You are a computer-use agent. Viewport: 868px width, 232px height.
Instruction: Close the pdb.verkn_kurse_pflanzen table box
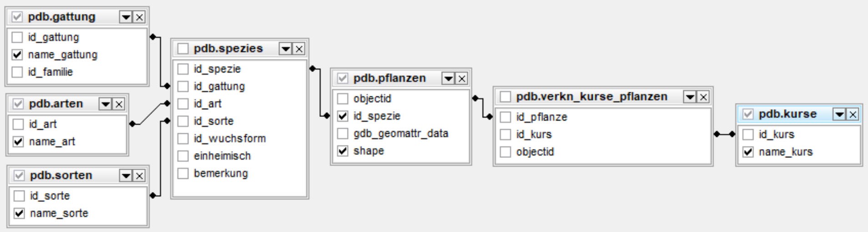(x=703, y=97)
